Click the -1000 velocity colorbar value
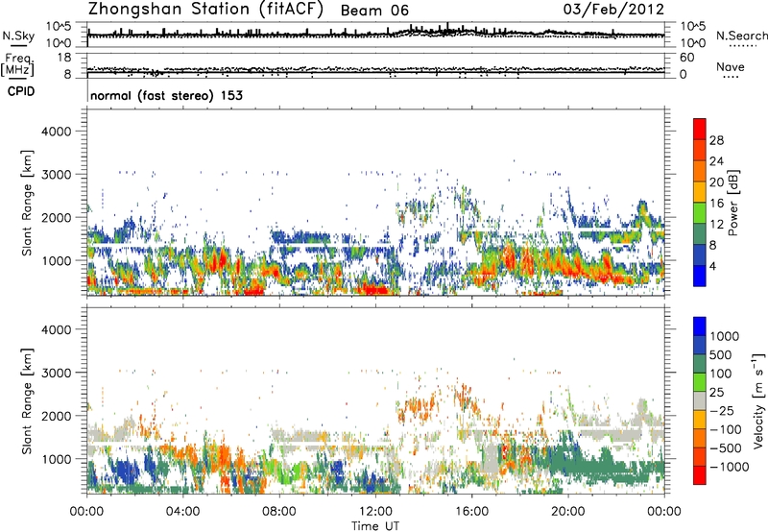This screenshot has height=532, width=768. (x=730, y=467)
